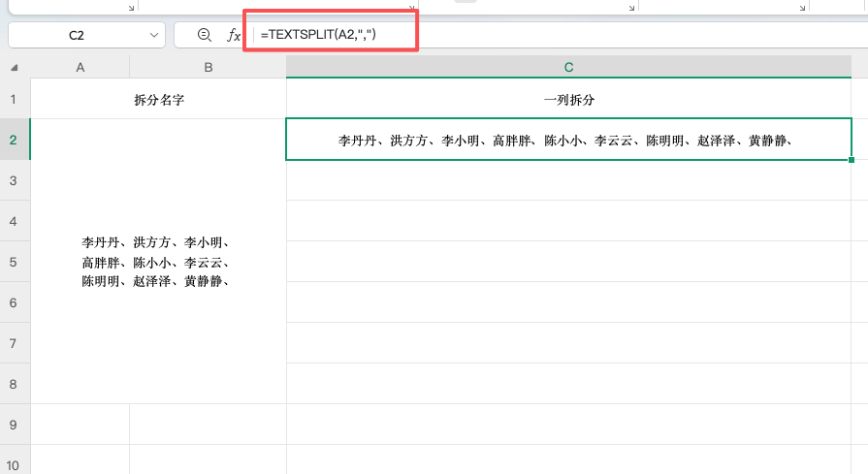Select row 9 header

coord(15,425)
